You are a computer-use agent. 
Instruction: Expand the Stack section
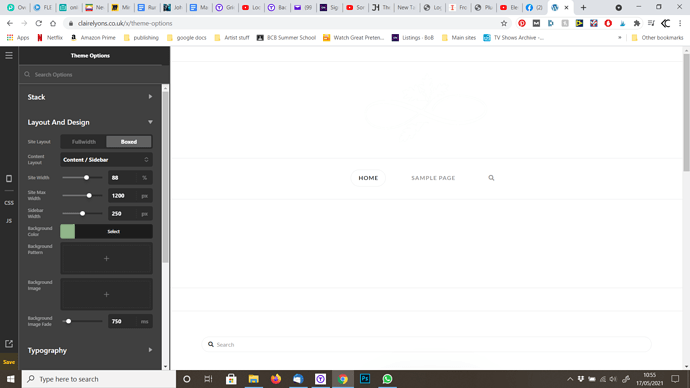90,97
